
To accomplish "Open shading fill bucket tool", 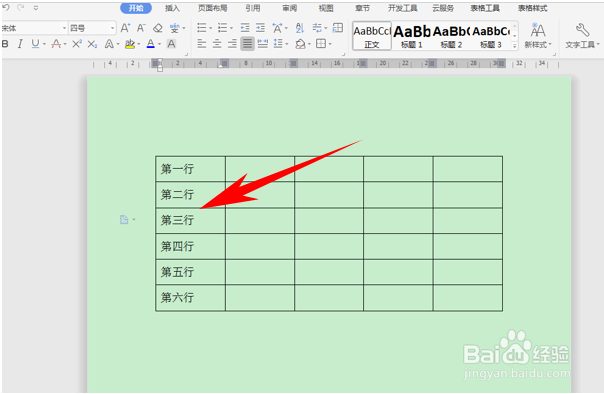I will pos(300,44).
